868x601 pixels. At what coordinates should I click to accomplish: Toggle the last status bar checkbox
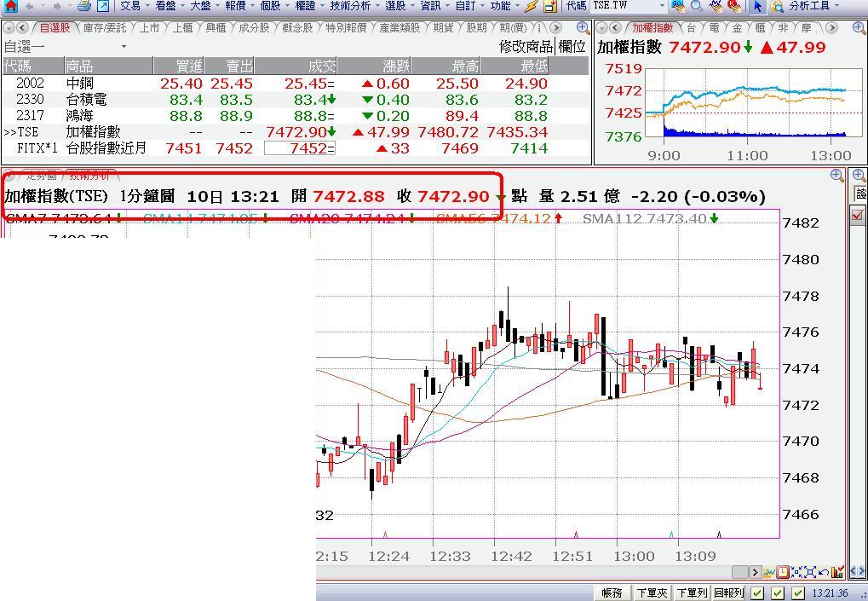[x=797, y=593]
